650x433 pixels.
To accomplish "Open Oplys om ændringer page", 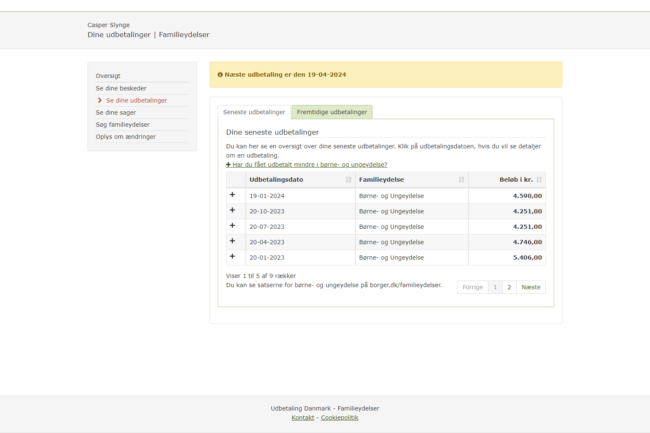I will coord(125,136).
